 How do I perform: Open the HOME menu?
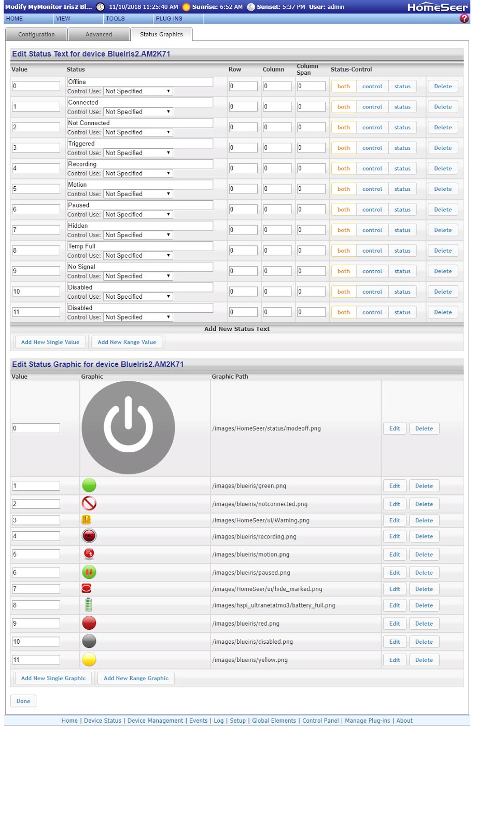28,19
